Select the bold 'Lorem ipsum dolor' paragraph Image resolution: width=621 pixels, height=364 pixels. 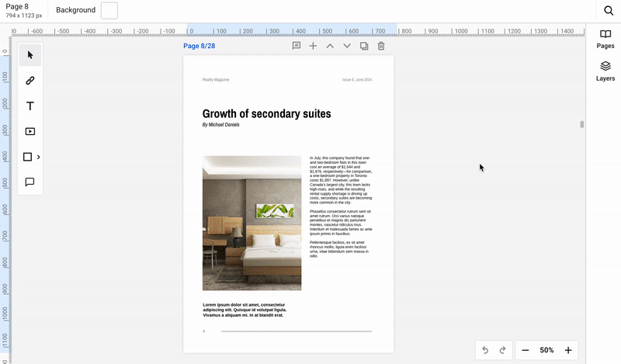coord(245,310)
